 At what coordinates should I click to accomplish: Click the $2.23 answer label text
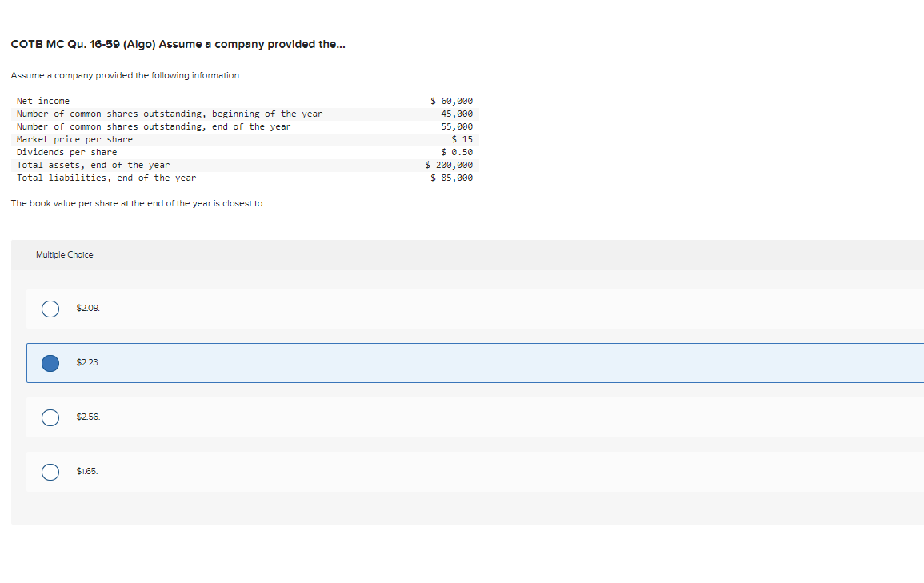pyautogui.click(x=86, y=362)
